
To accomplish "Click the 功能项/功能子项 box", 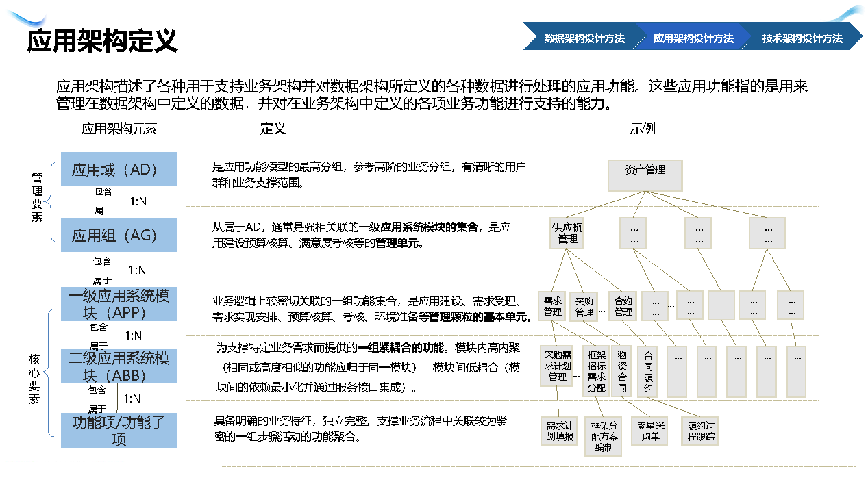I will point(119,430).
